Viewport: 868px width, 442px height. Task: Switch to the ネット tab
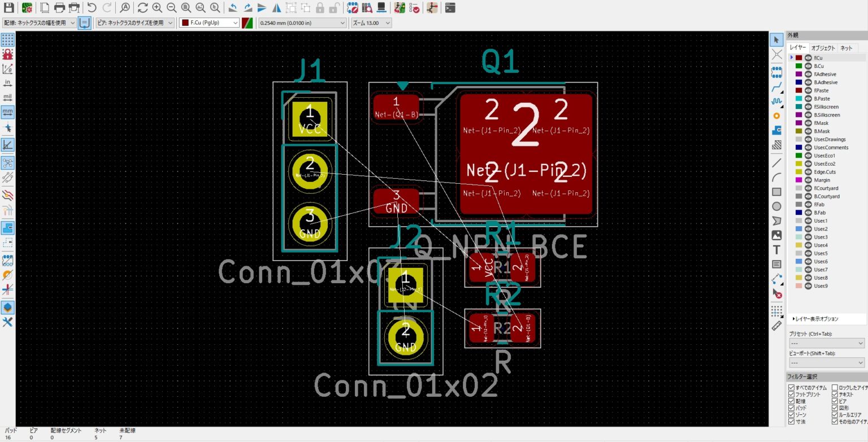[x=846, y=48]
